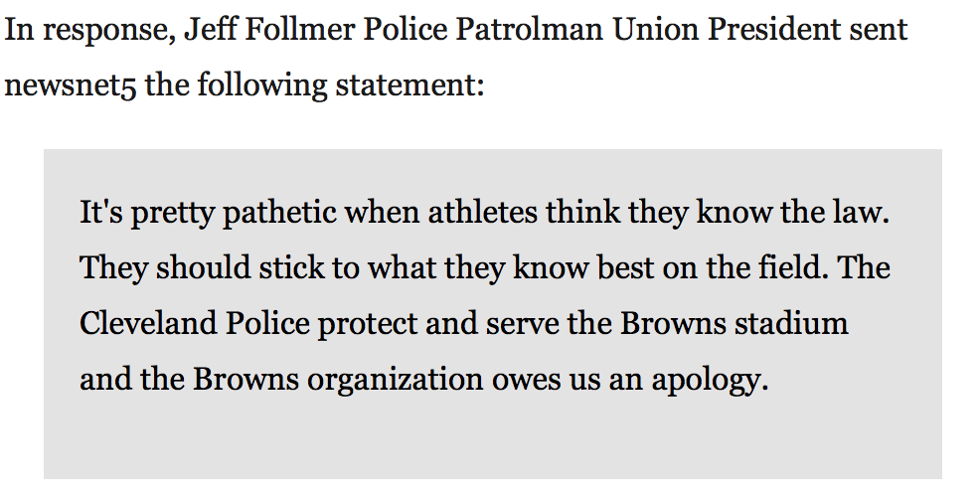Image resolution: width=980 pixels, height=503 pixels.
Task: Click 'In response,' at paragraph start
Action: point(90,30)
